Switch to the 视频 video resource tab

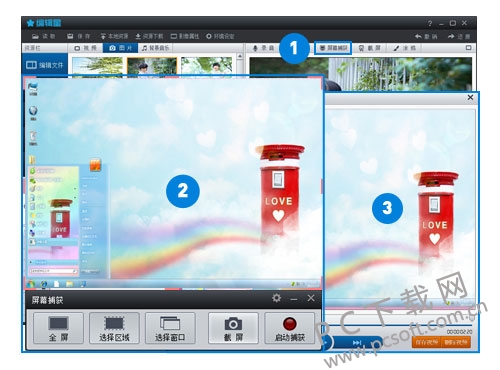pos(86,48)
